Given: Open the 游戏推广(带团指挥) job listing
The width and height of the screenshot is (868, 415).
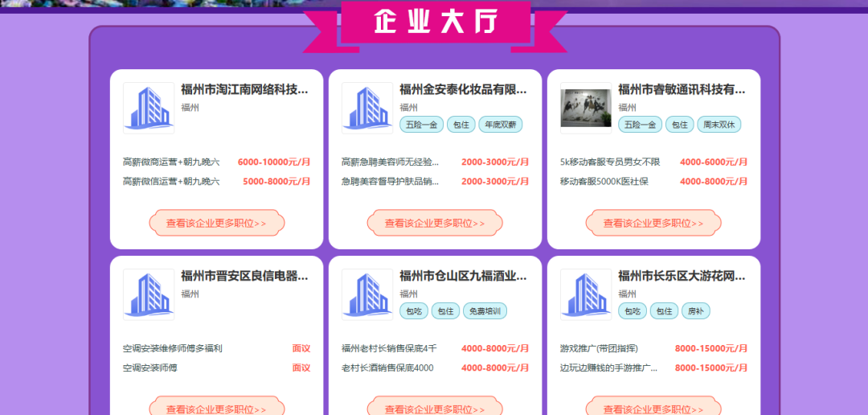Looking at the screenshot, I should click(599, 348).
